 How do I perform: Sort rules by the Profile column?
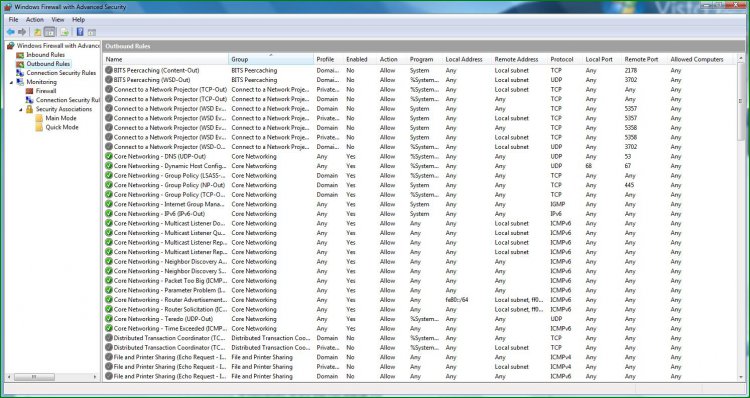click(x=329, y=59)
